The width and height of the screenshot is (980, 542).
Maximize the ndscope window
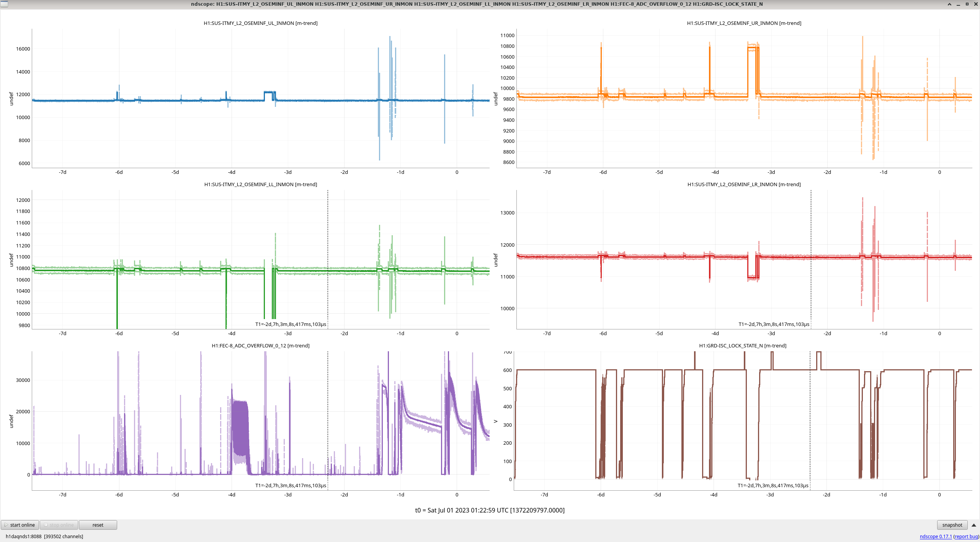click(967, 4)
